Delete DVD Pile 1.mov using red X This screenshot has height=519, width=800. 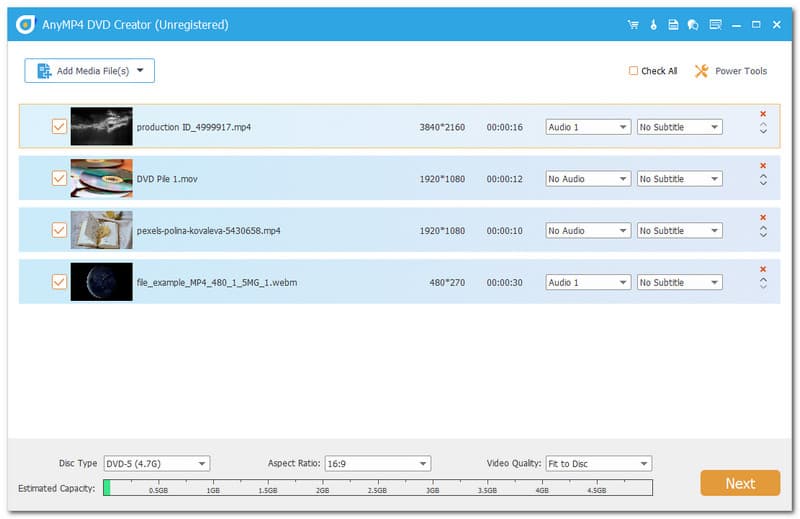click(763, 166)
